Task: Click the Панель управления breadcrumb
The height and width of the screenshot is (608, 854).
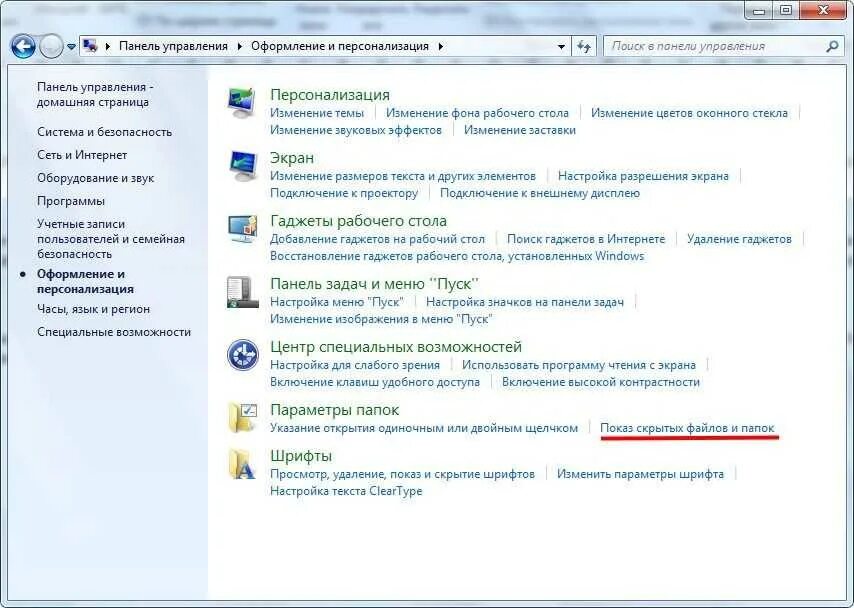Action: coord(173,46)
